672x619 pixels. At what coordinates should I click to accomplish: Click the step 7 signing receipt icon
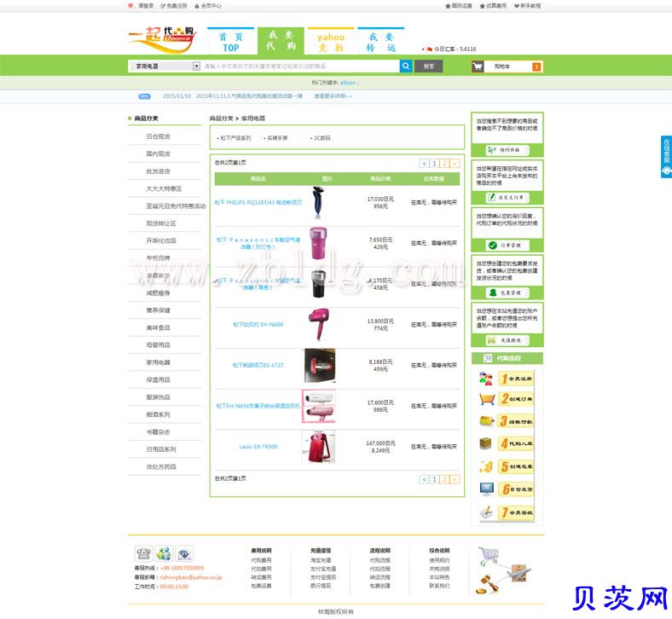click(x=486, y=512)
